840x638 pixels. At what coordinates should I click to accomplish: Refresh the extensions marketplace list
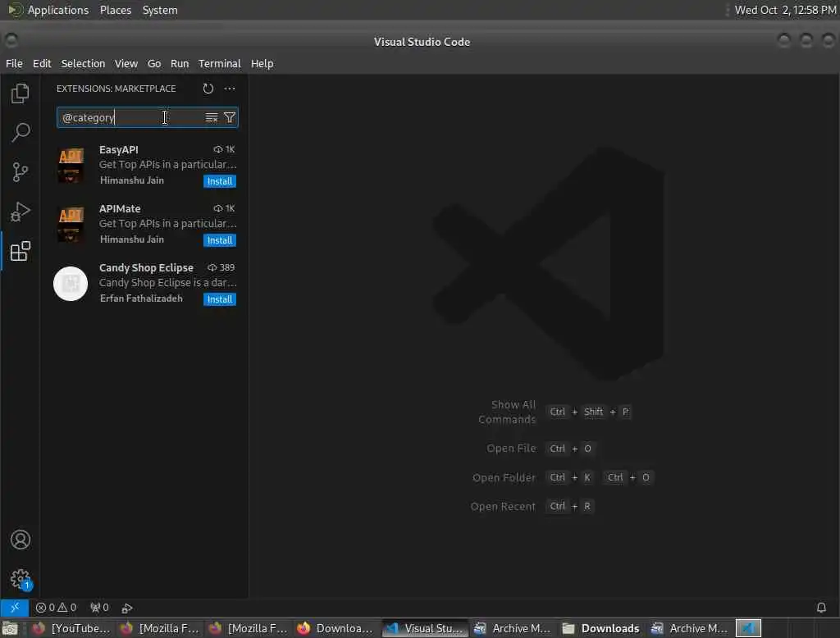[208, 89]
